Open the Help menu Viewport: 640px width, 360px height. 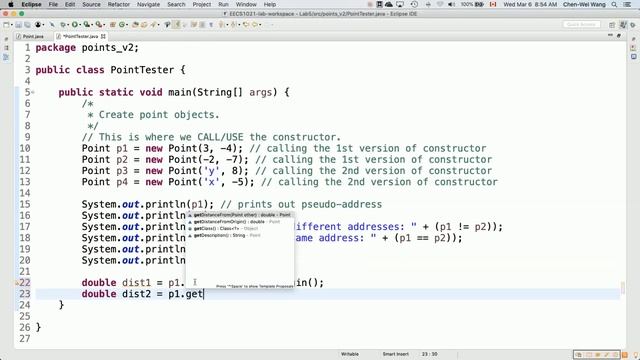pos(270,4)
